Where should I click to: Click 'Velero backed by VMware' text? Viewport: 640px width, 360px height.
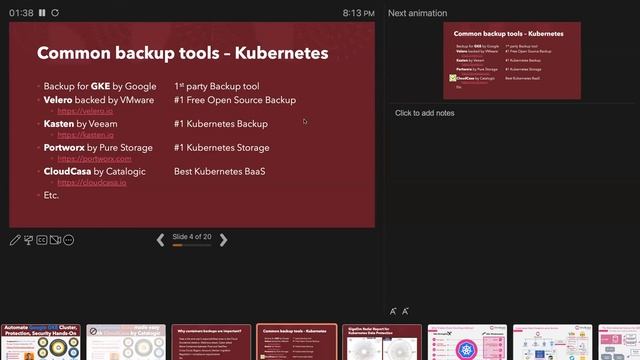click(x=99, y=100)
